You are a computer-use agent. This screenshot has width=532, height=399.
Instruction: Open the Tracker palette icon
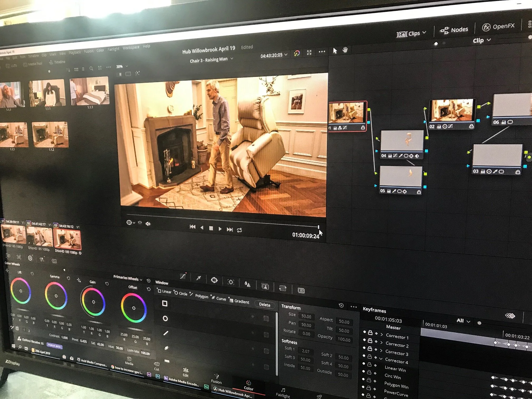231,282
